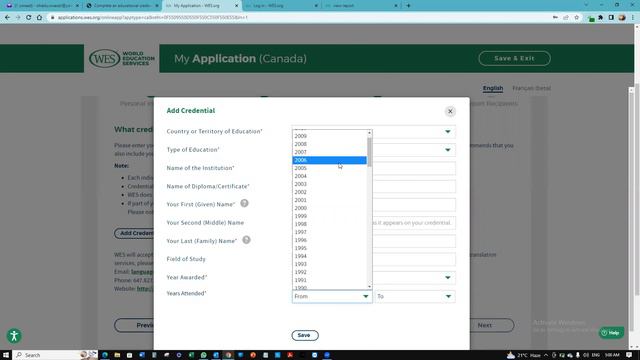Select year 2006 in the list
640x360 pixels.
[329, 160]
